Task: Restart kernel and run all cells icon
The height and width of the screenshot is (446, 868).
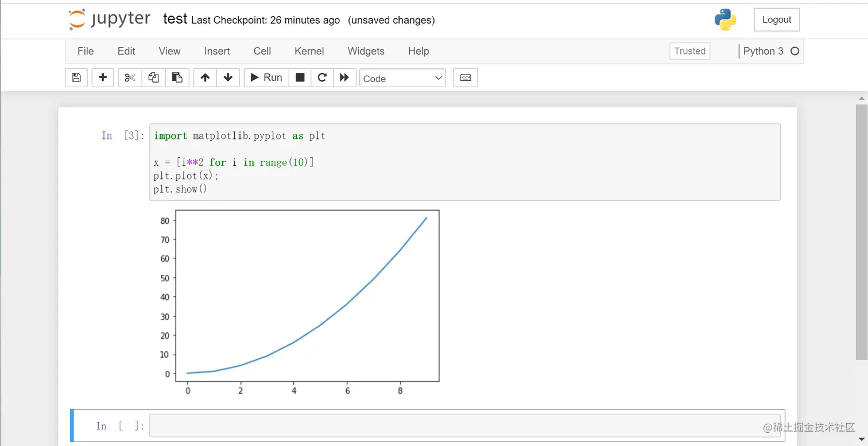Action: pyautogui.click(x=344, y=77)
